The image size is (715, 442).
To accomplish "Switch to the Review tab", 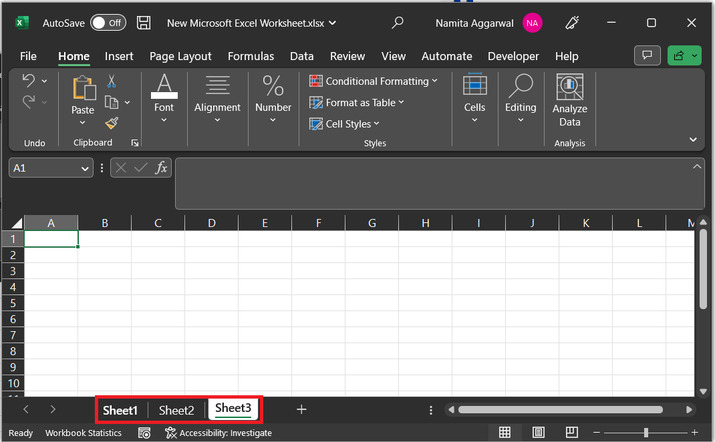I will (347, 56).
